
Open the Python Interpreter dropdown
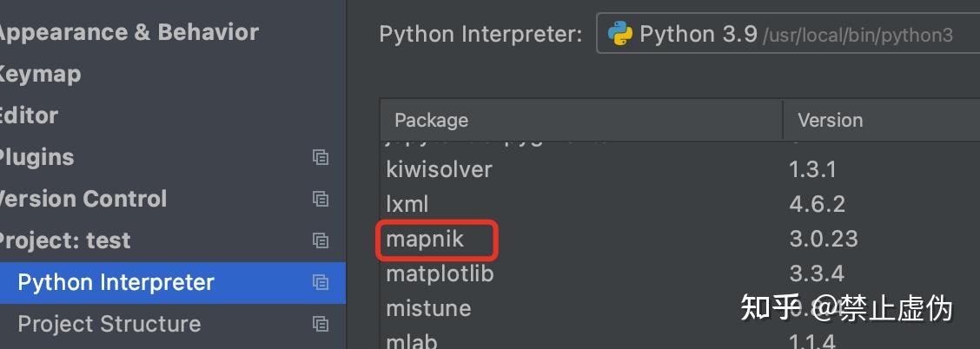tap(787, 36)
